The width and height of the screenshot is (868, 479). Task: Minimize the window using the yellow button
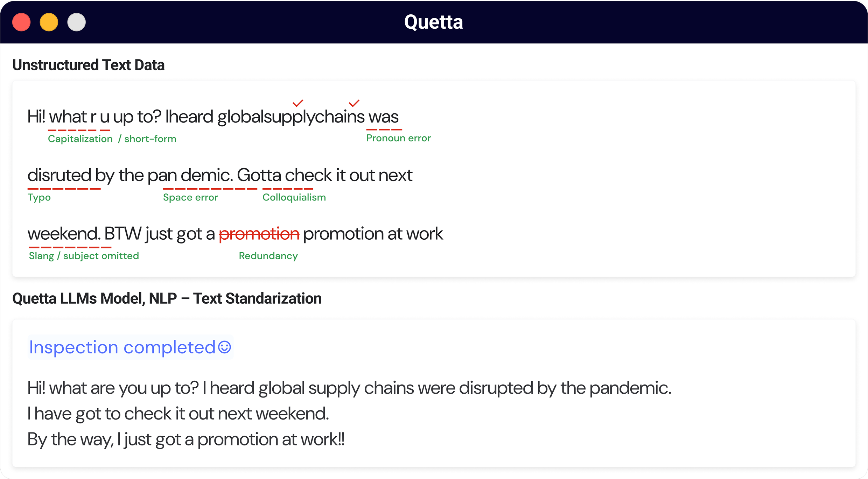tap(49, 22)
